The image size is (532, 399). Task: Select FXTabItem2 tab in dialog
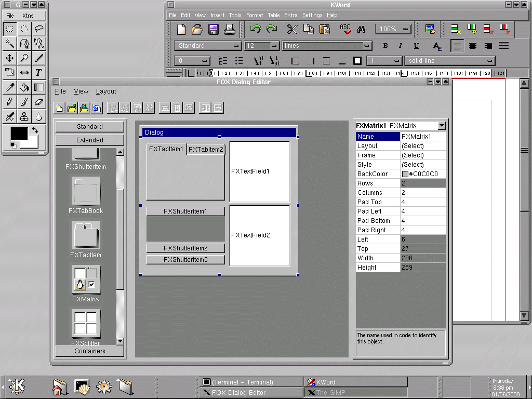pos(206,149)
